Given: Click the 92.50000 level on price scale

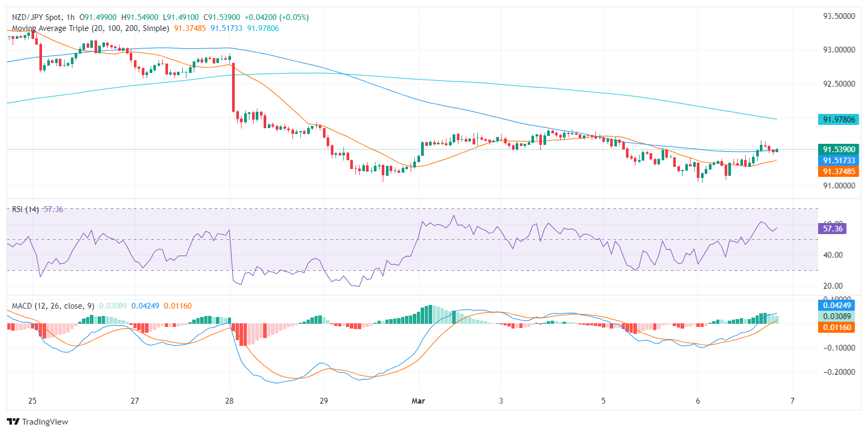Looking at the screenshot, I should point(839,84).
